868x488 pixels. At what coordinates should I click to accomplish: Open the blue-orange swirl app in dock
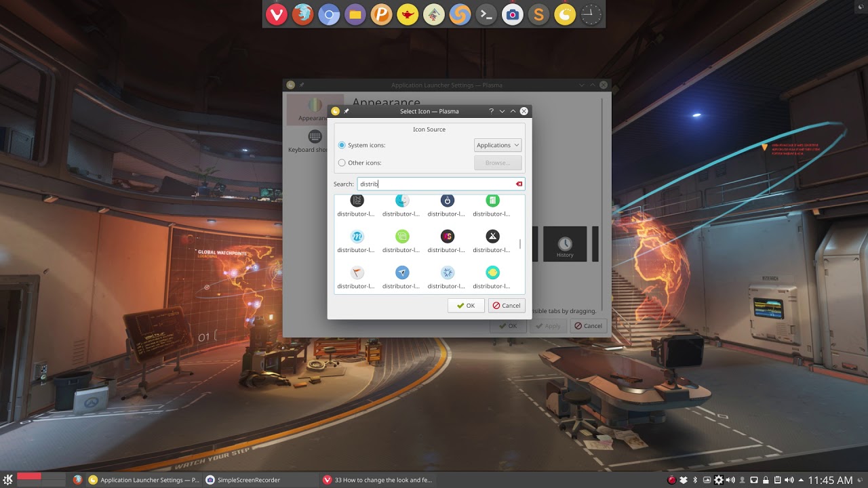(x=460, y=14)
